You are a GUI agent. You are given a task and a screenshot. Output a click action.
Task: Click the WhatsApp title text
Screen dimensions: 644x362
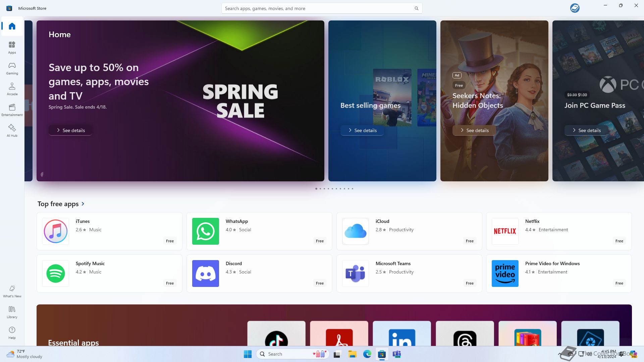[x=237, y=221]
